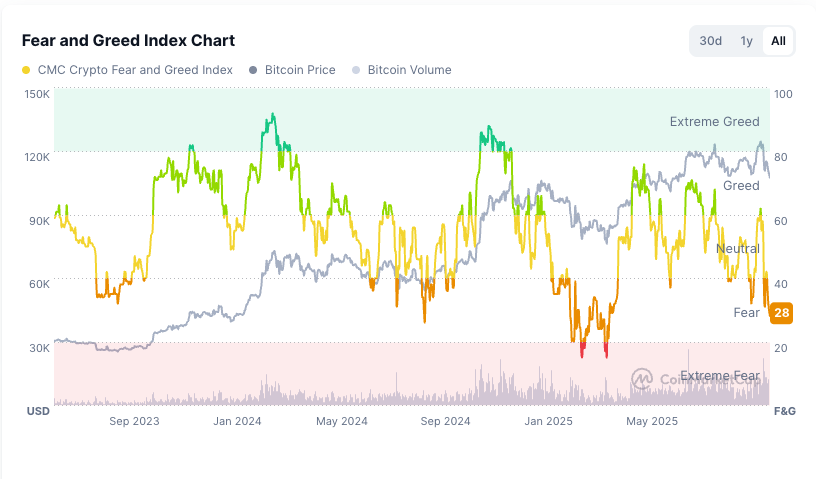
Task: Click the USD axis unit label
Action: 38,412
